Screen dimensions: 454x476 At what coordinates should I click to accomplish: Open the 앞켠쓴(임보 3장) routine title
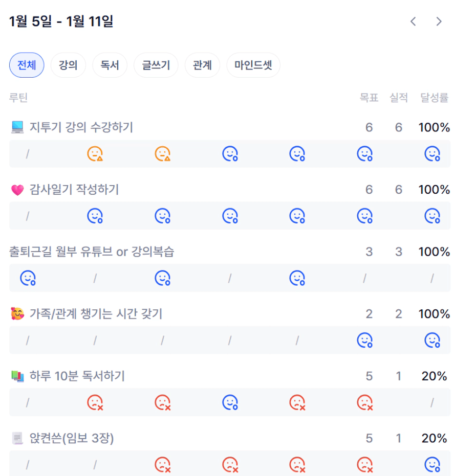pos(71,438)
